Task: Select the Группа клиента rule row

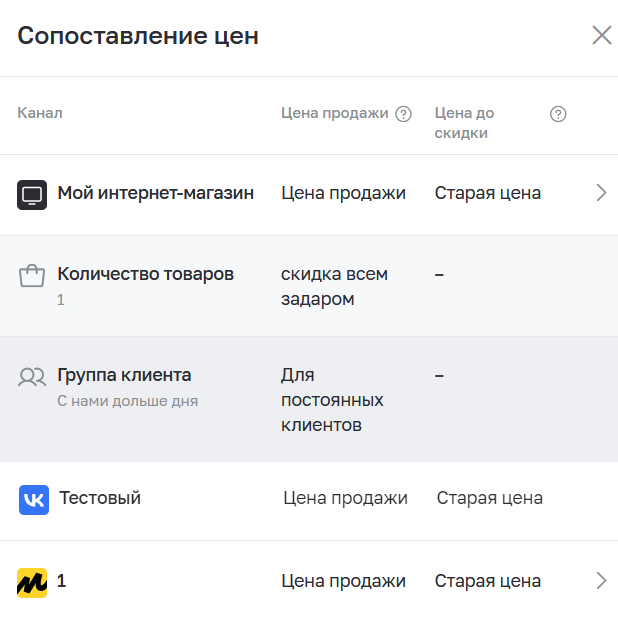Action: [309, 399]
